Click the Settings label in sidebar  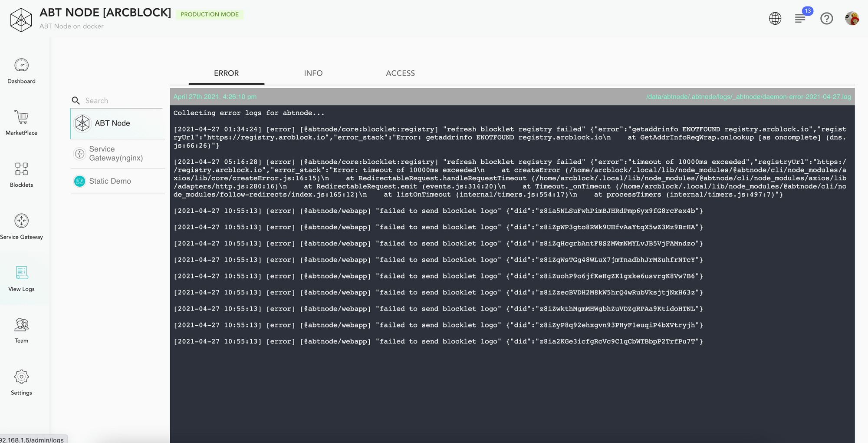click(x=21, y=393)
